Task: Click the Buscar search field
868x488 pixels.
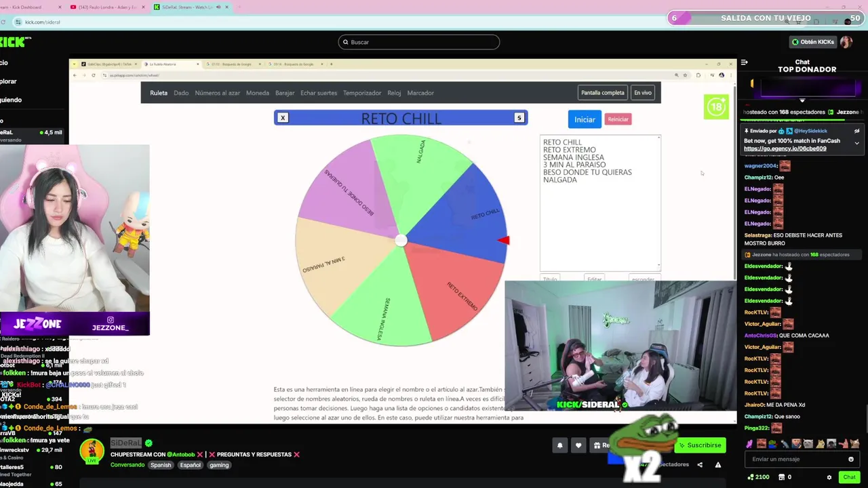Action: (419, 42)
